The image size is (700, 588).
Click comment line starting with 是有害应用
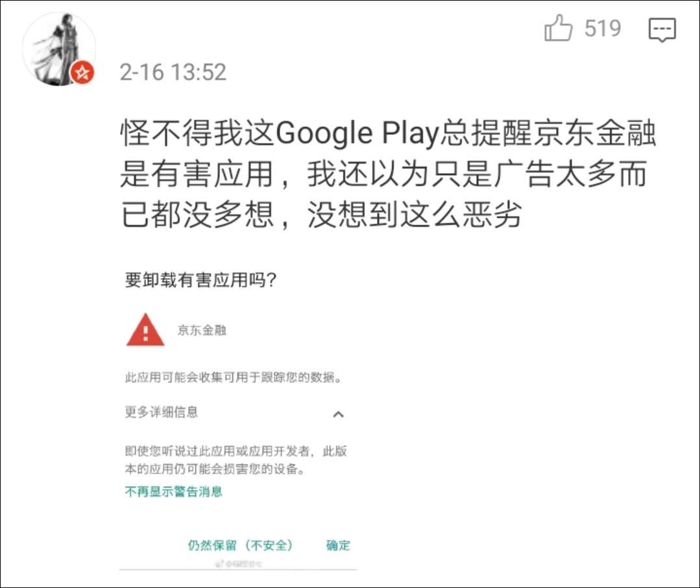click(383, 174)
